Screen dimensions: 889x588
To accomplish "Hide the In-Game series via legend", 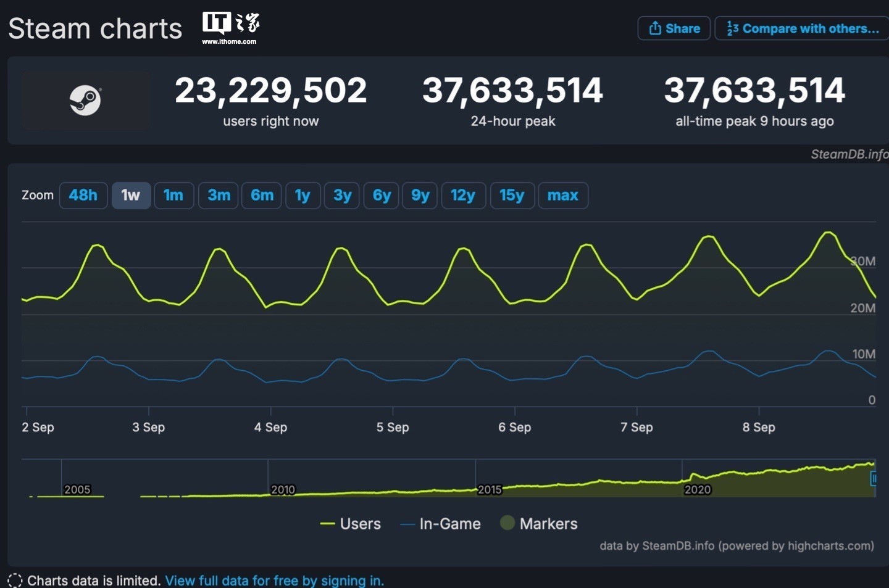I will [440, 524].
